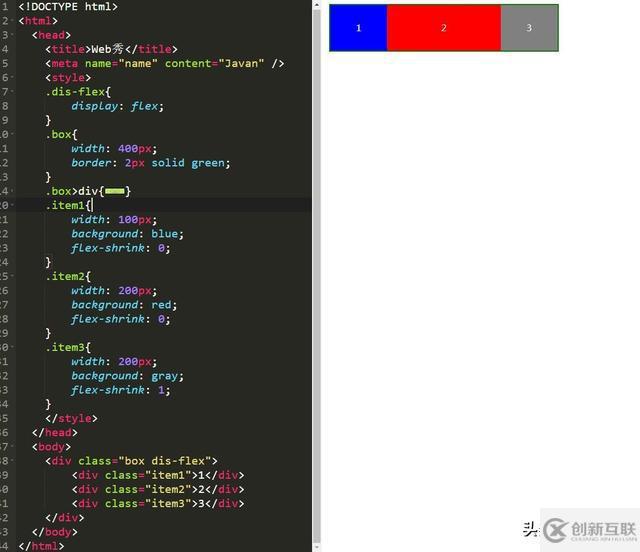Place cursor on the DOCTYPE html line
640x552 pixels.
[68, 7]
